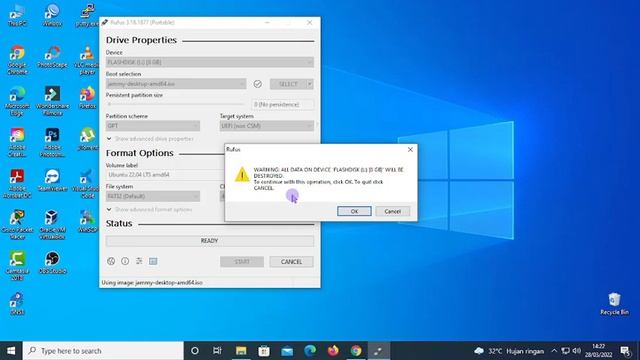Open the taskbar clock and date

pyautogui.click(x=598, y=351)
